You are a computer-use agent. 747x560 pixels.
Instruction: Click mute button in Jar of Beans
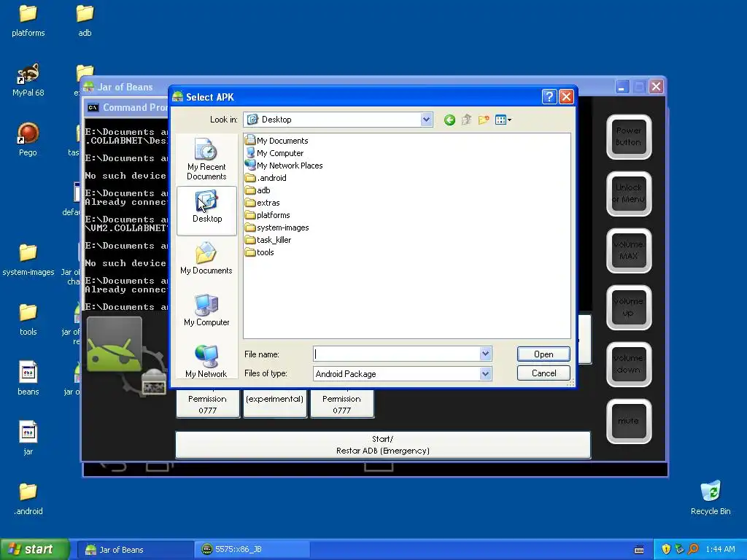point(629,421)
